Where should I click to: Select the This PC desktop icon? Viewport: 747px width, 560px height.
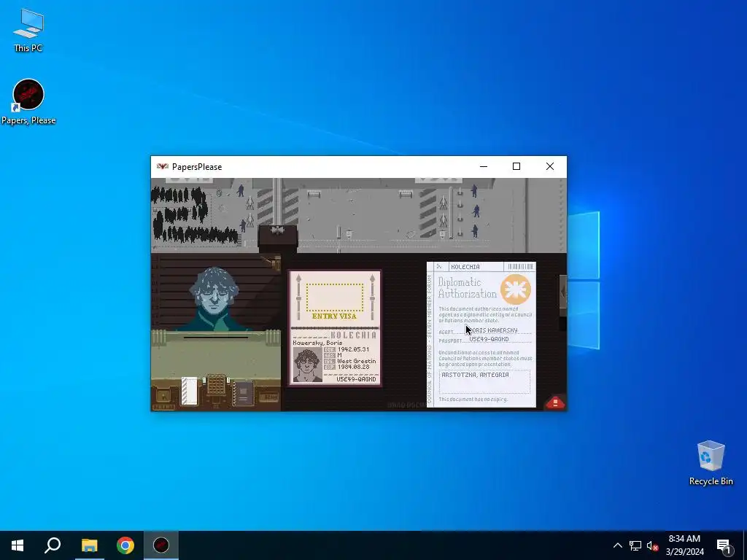(28, 29)
